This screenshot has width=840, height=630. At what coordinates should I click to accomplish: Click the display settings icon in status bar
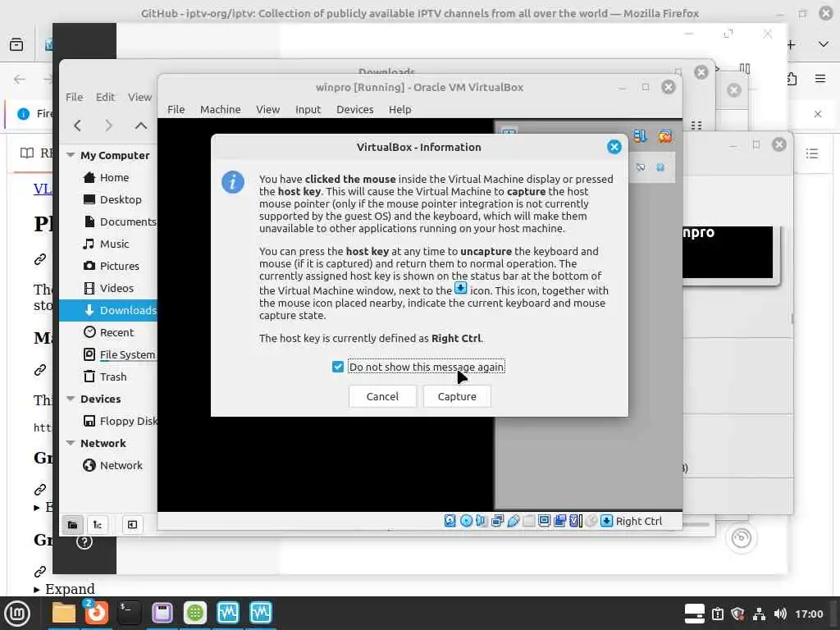545,521
